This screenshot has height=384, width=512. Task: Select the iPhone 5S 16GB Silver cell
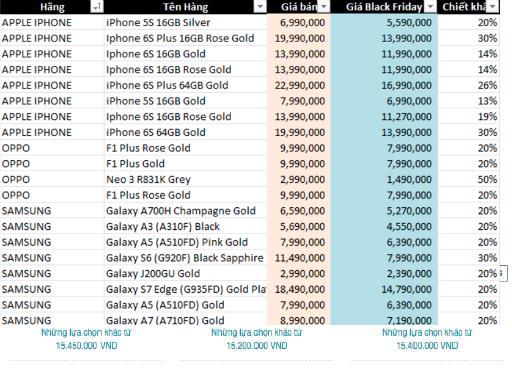[x=186, y=22]
